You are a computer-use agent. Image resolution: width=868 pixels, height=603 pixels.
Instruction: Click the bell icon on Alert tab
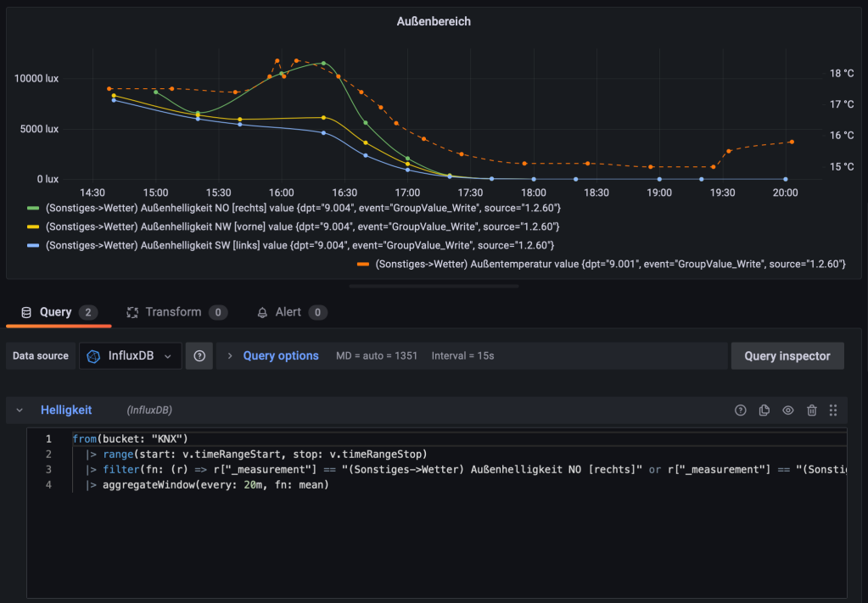pos(262,313)
